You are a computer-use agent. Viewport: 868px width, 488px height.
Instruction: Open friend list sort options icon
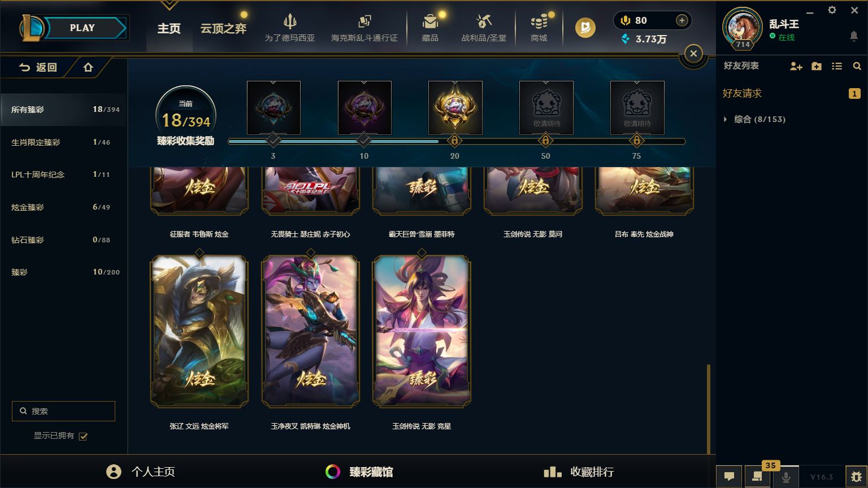[837, 66]
